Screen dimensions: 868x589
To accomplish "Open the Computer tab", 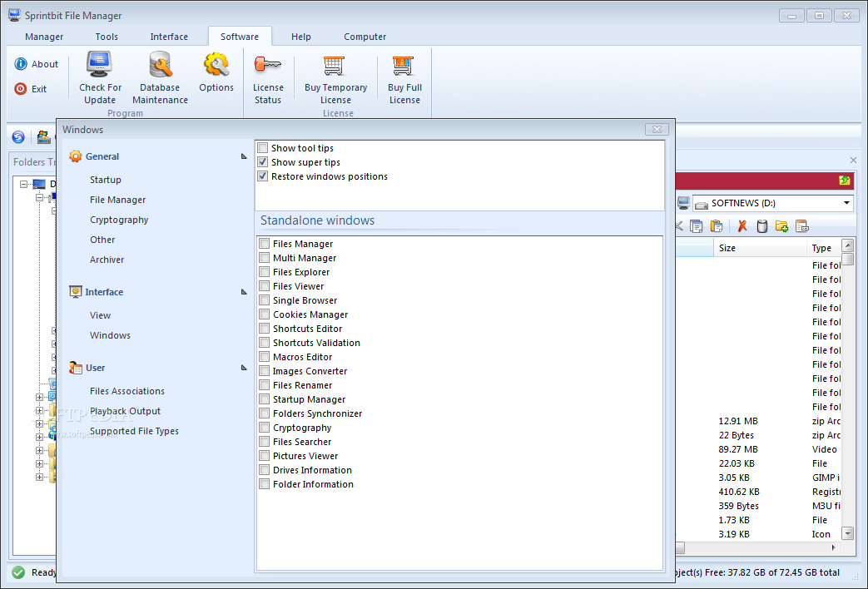I will (365, 37).
